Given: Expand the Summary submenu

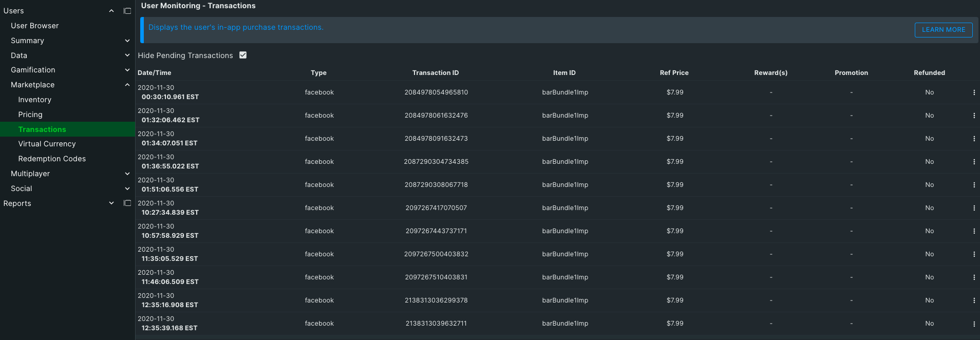Looking at the screenshot, I should tap(127, 41).
